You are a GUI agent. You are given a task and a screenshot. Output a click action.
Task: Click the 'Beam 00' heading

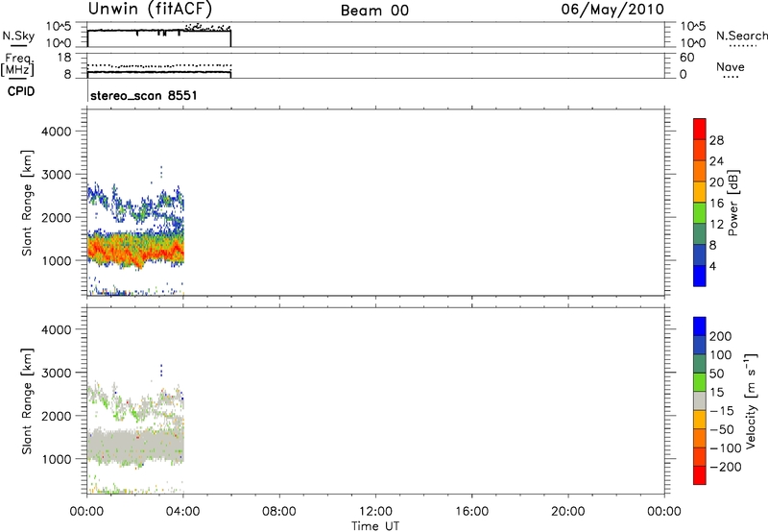point(374,11)
